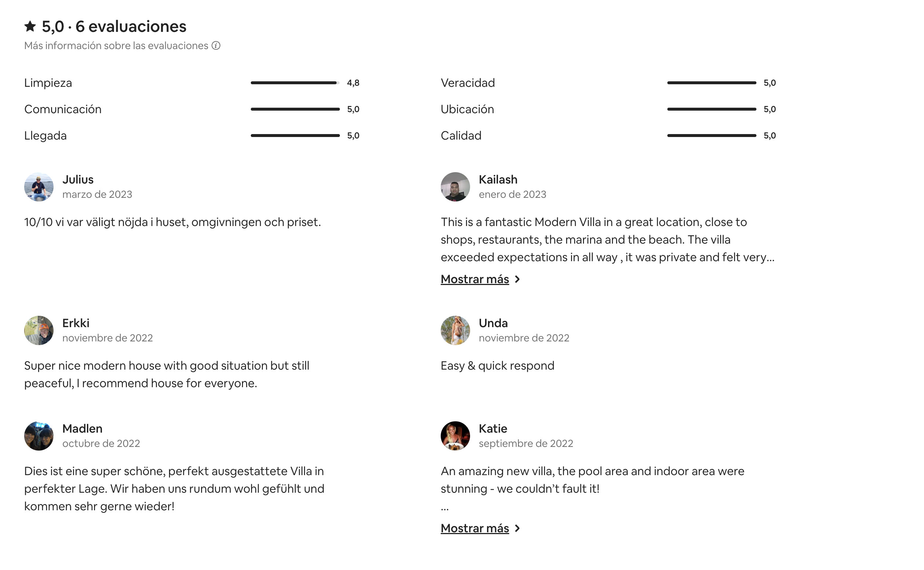
Task: Click the Limpieza rating bar
Action: coord(295,82)
